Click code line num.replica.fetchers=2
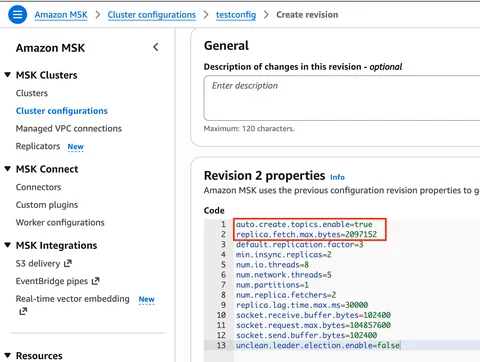The width and height of the screenshot is (480, 362). point(286,295)
